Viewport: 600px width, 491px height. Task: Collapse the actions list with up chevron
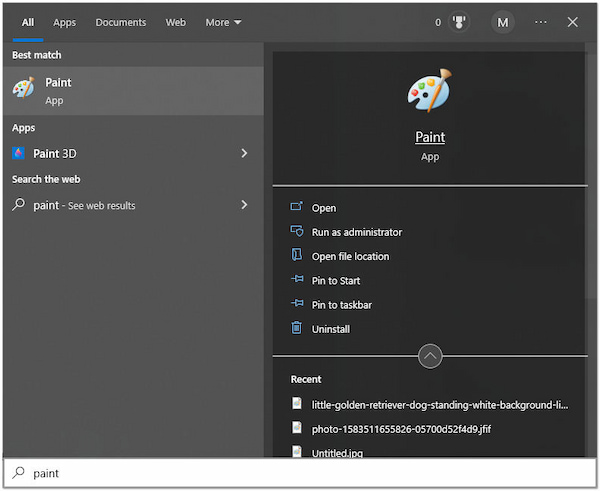click(430, 356)
